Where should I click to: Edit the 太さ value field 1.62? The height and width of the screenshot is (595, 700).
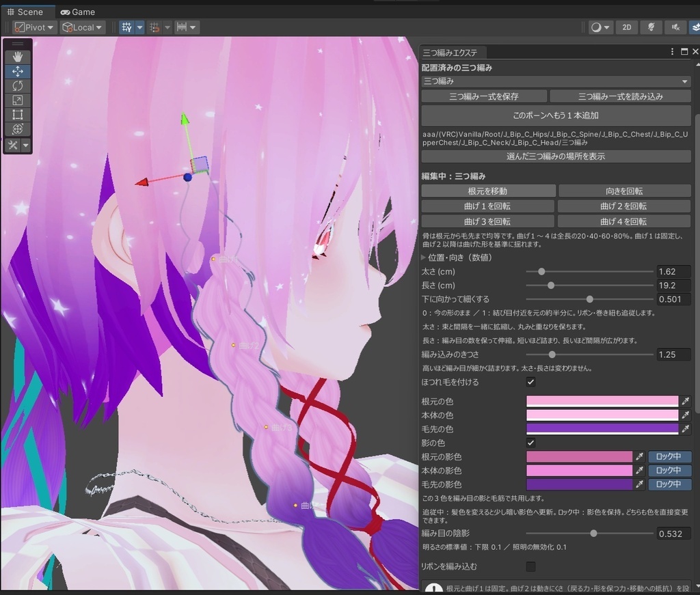coord(673,271)
